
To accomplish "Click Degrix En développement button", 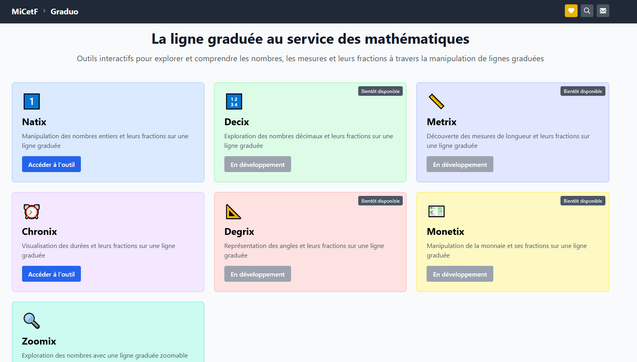I will tap(258, 274).
